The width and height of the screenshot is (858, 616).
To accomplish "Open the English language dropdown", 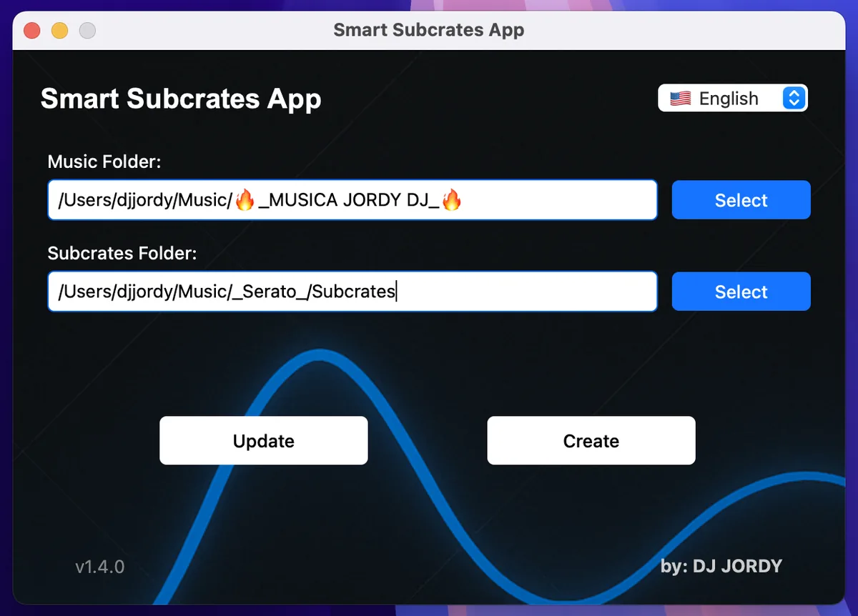I will pos(732,99).
